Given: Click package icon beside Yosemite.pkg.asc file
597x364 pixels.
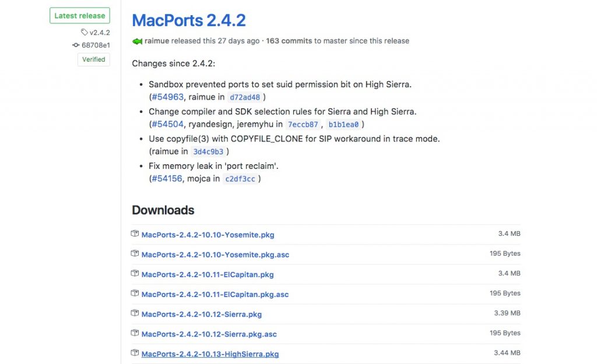Looking at the screenshot, I should point(135,254).
